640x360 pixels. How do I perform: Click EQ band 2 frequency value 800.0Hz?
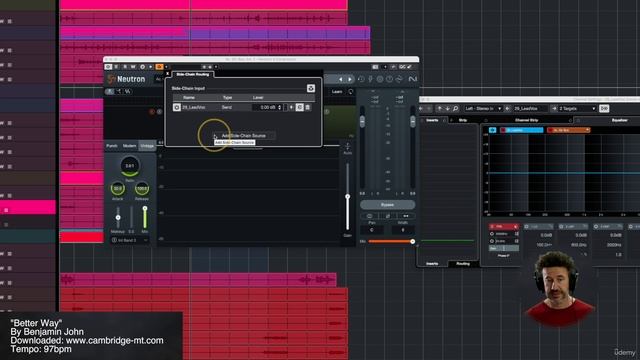pyautogui.click(x=578, y=245)
